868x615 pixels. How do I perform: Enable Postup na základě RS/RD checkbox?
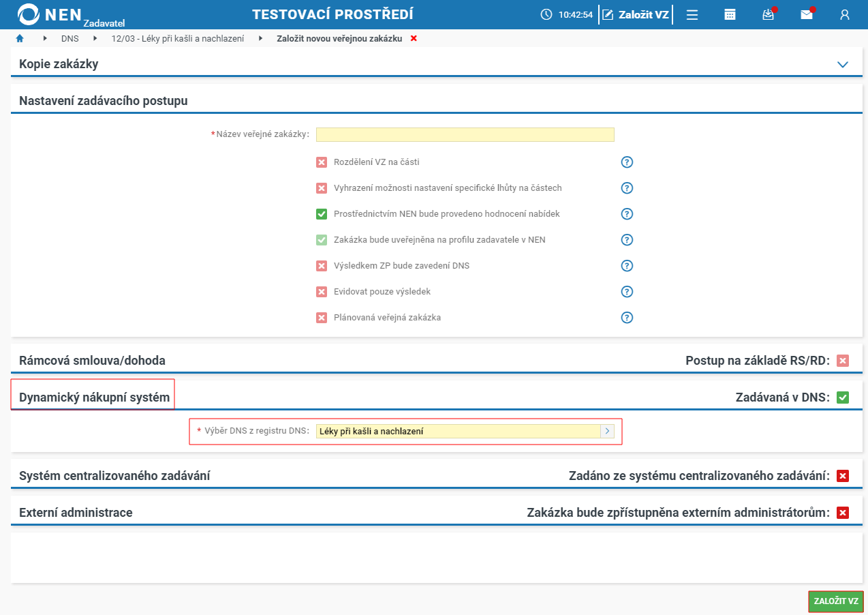pyautogui.click(x=843, y=361)
